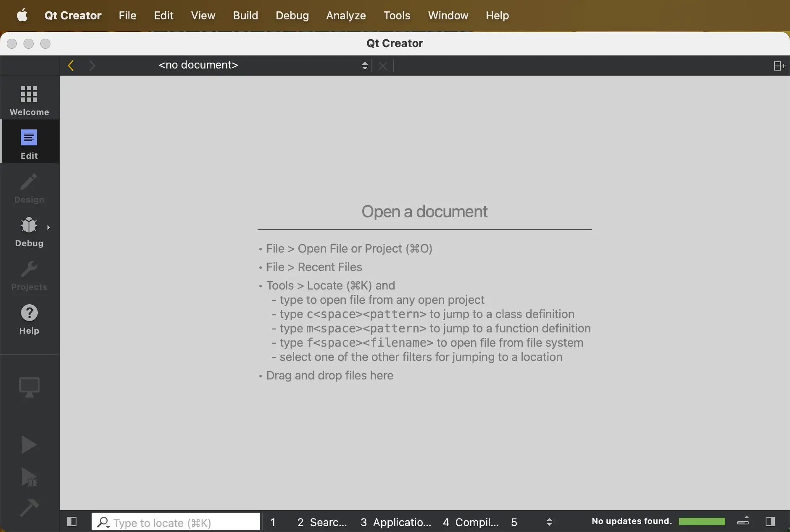Click the green update progress bar

coord(702,521)
